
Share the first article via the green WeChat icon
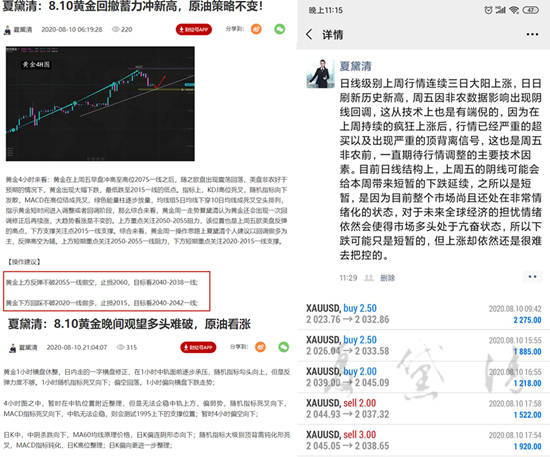click(280, 29)
